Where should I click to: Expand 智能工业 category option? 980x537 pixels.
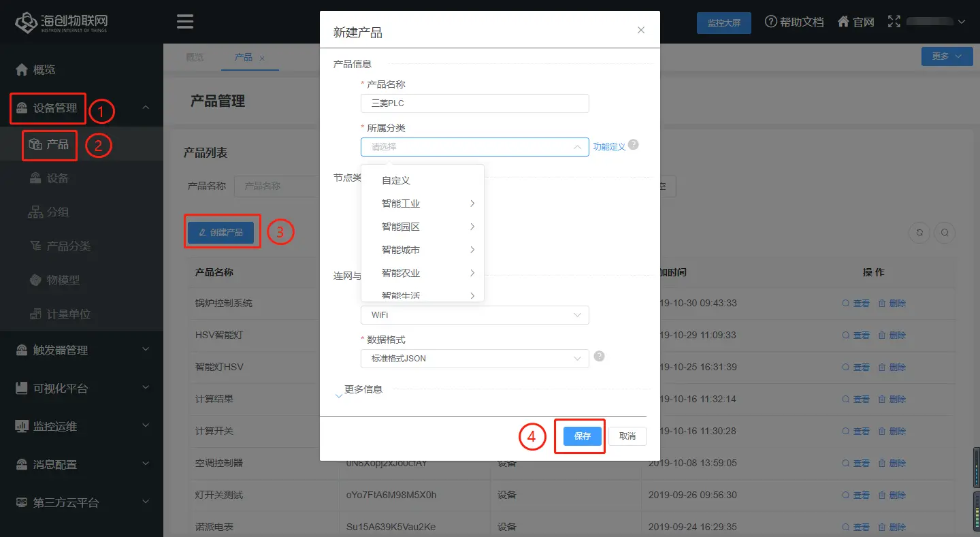[x=423, y=204]
